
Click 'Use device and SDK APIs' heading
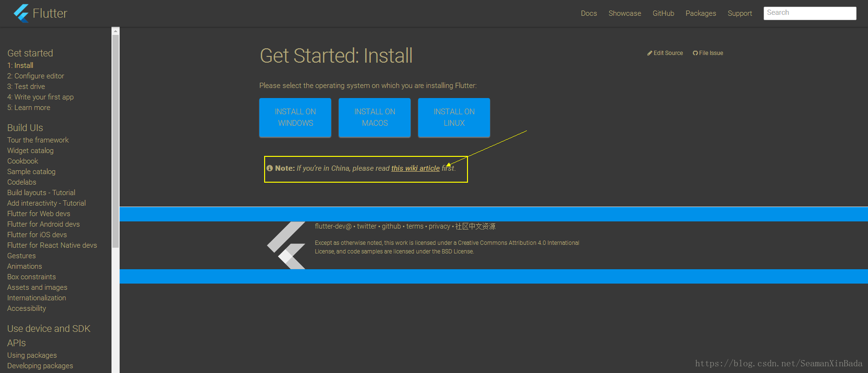pos(49,336)
